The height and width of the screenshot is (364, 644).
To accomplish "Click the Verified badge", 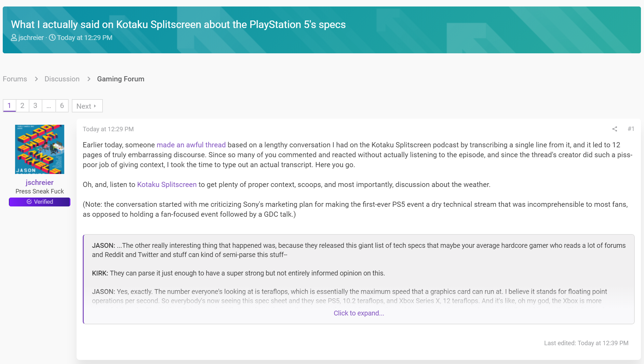I will point(40,202).
